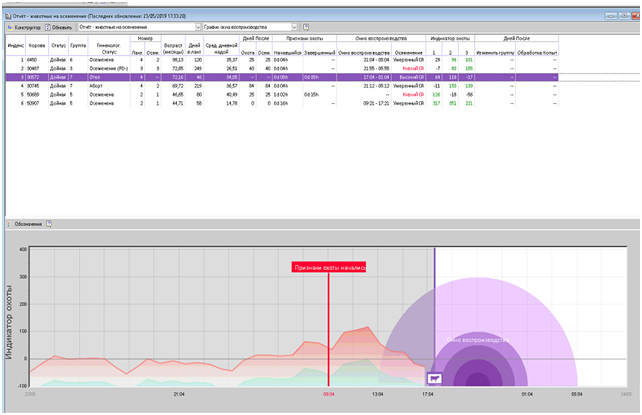Click the Окно воспроизводства label on chart

coord(477,340)
